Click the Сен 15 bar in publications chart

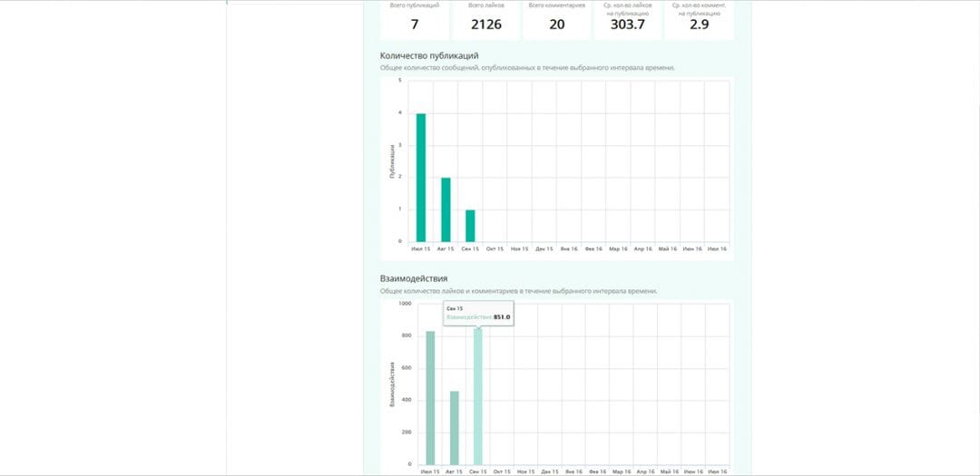[x=469, y=226]
